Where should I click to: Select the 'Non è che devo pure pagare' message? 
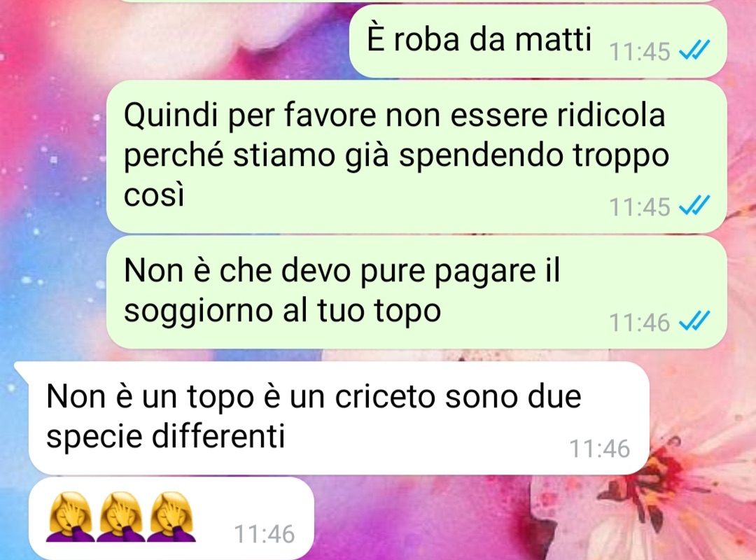(416, 292)
